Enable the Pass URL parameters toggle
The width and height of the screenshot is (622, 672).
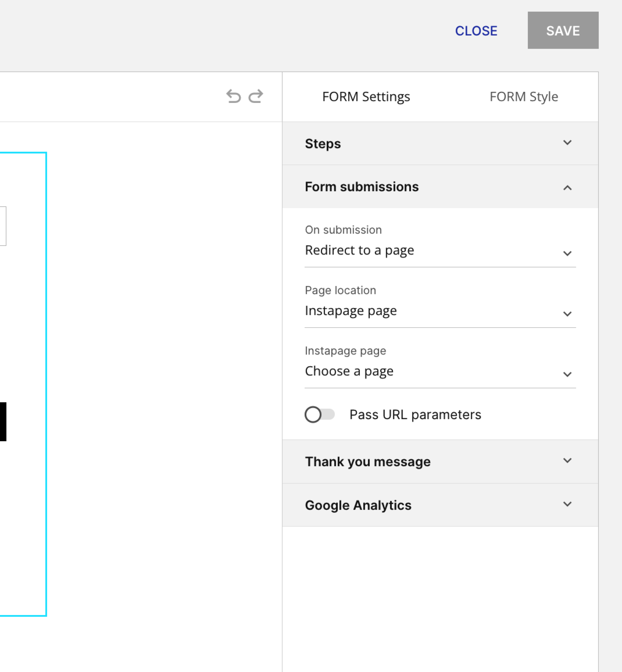click(319, 414)
